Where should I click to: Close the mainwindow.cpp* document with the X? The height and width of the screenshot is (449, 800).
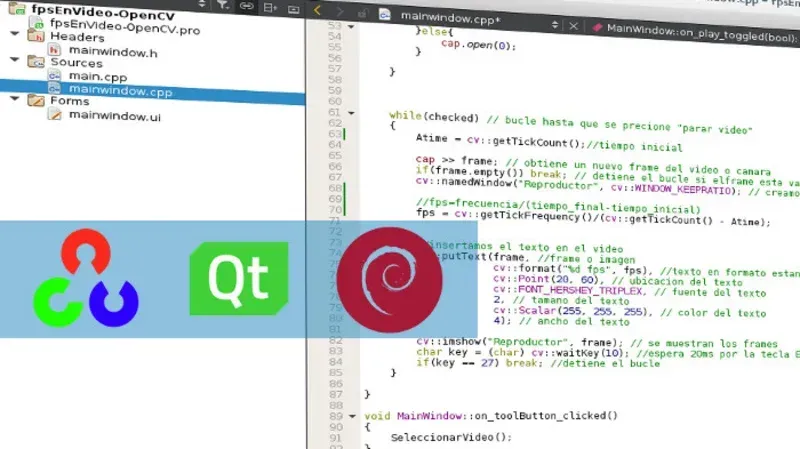(x=573, y=26)
